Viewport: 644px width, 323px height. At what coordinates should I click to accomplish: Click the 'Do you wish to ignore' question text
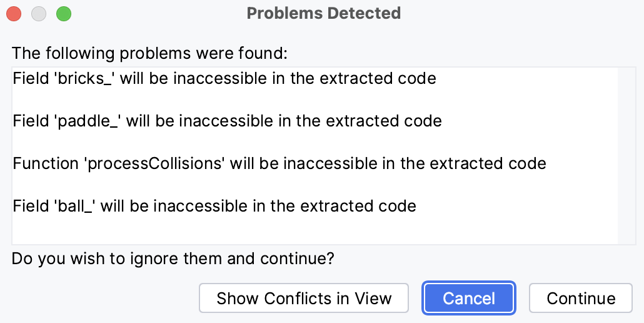pyautogui.click(x=173, y=258)
